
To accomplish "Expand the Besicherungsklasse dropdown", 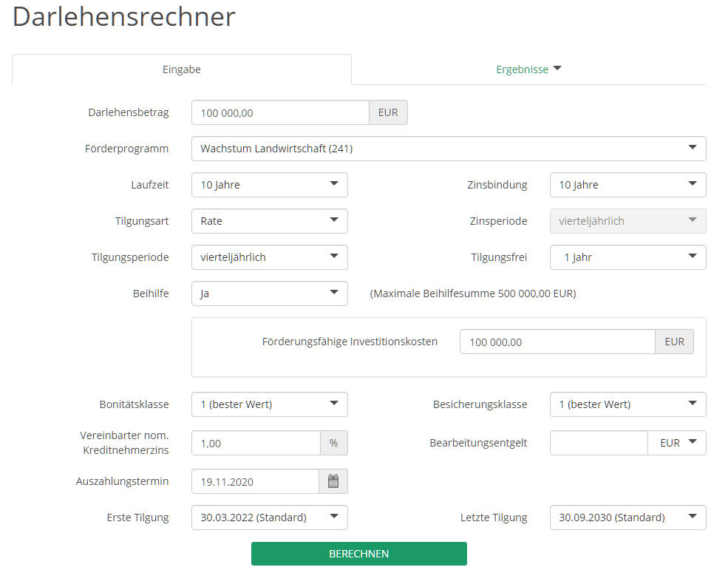I will 627,404.
